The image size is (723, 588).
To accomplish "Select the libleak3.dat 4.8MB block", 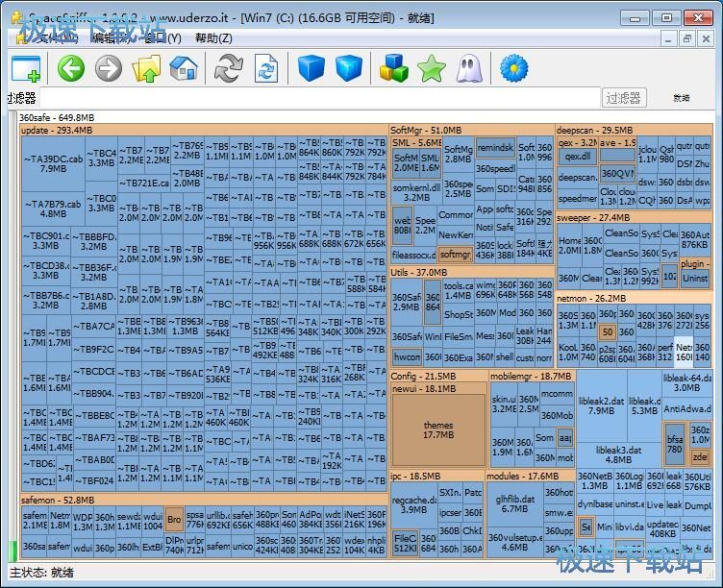I will click(618, 454).
